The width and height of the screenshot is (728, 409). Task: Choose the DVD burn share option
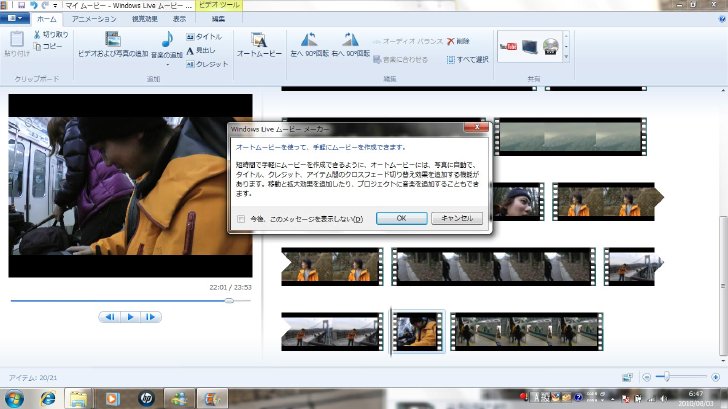tap(550, 46)
